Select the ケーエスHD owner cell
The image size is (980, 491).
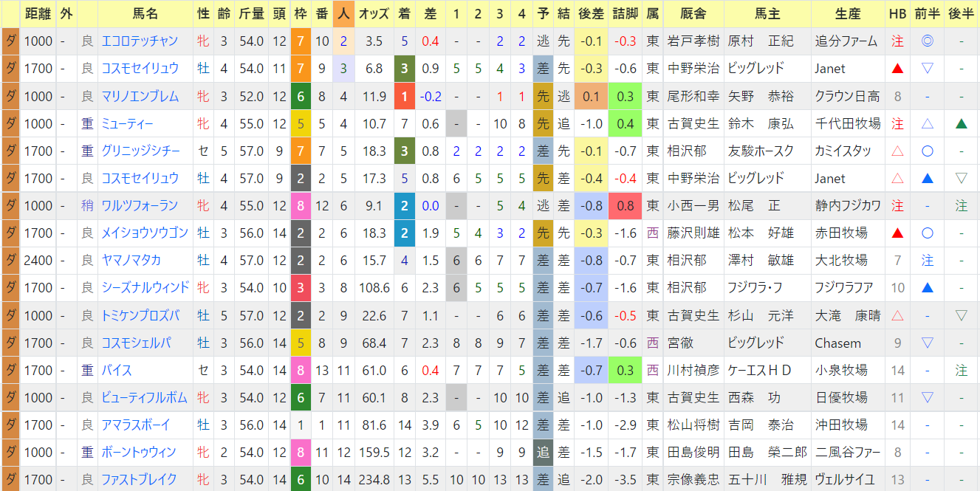767,370
